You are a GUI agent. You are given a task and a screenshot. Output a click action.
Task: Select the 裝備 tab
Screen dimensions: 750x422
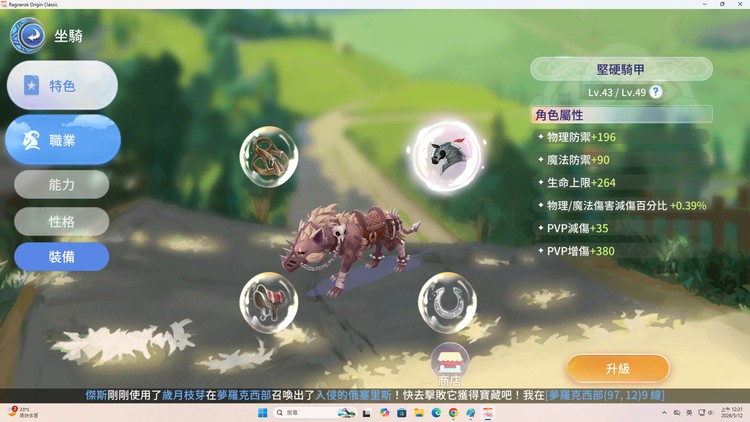tap(62, 257)
